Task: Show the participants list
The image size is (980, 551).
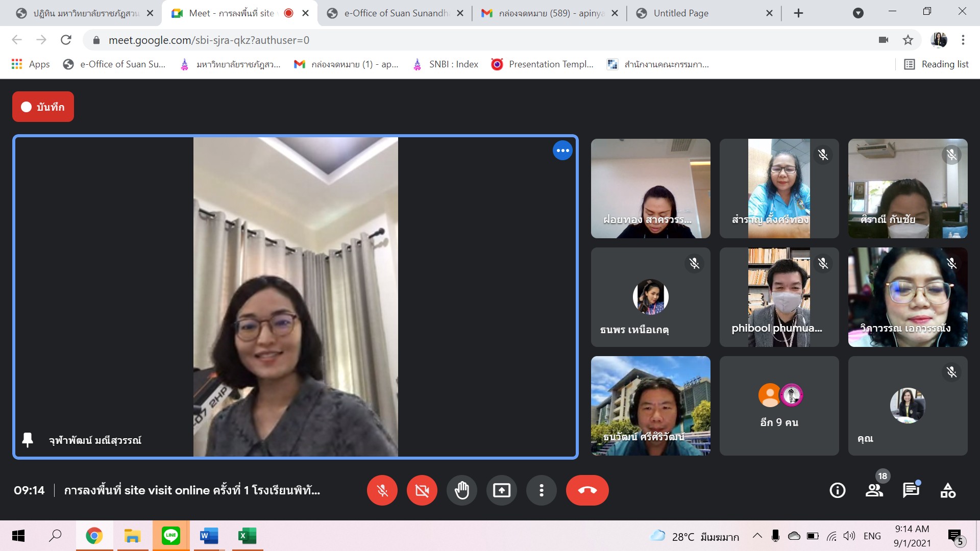Action: point(874,490)
